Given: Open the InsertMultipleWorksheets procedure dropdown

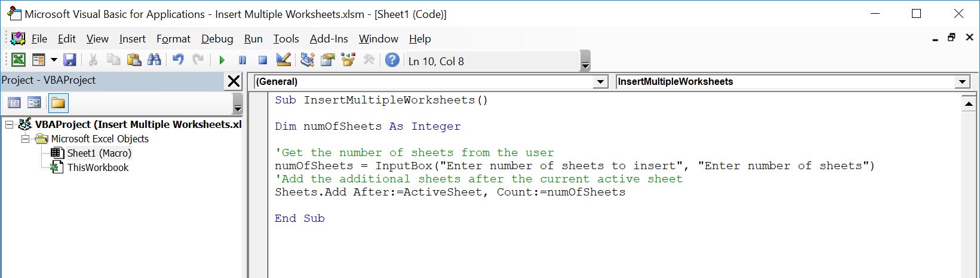Looking at the screenshot, I should point(961,82).
